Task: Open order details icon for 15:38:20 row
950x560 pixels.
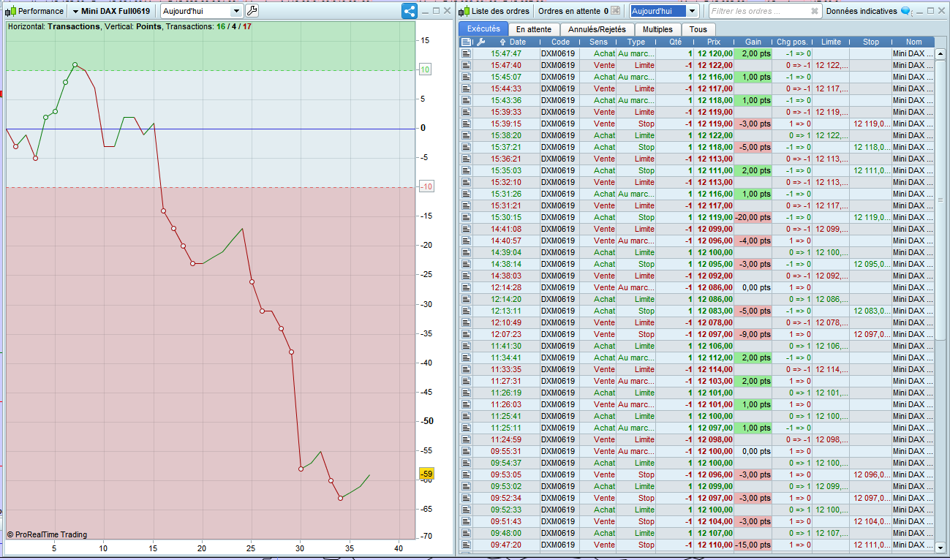Action: [466, 135]
